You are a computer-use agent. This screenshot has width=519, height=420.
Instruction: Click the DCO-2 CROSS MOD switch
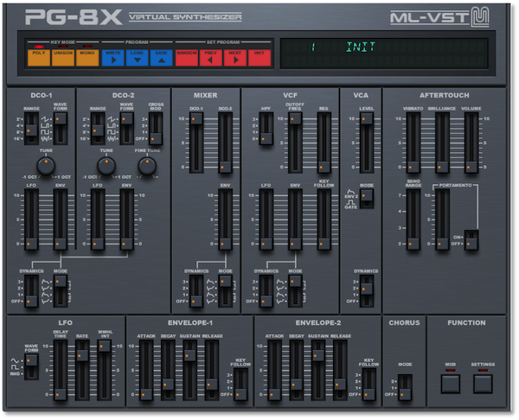point(156,128)
